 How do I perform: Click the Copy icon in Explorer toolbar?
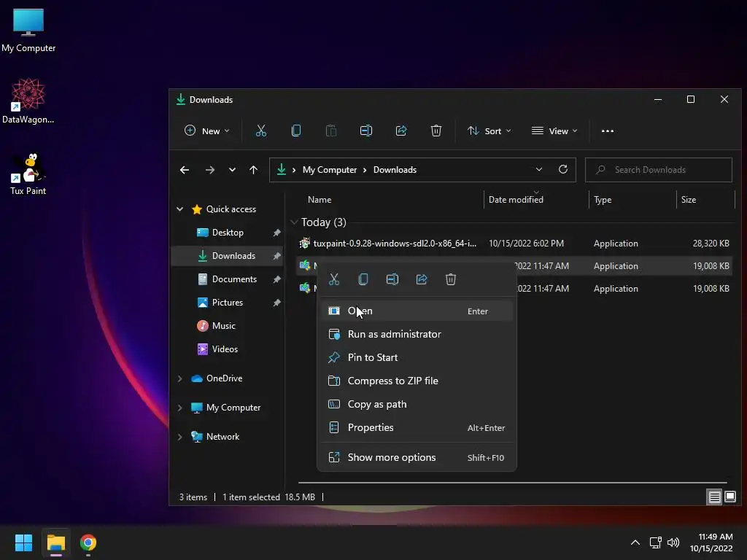pyautogui.click(x=296, y=131)
